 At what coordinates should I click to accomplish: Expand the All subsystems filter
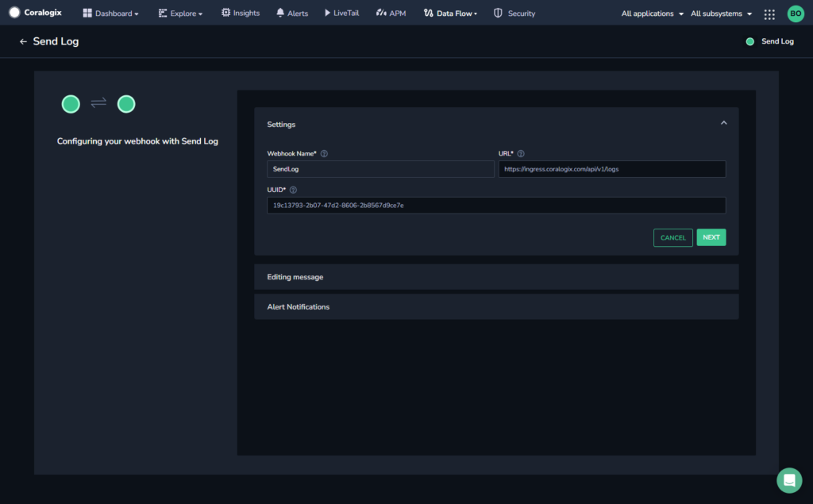click(721, 13)
